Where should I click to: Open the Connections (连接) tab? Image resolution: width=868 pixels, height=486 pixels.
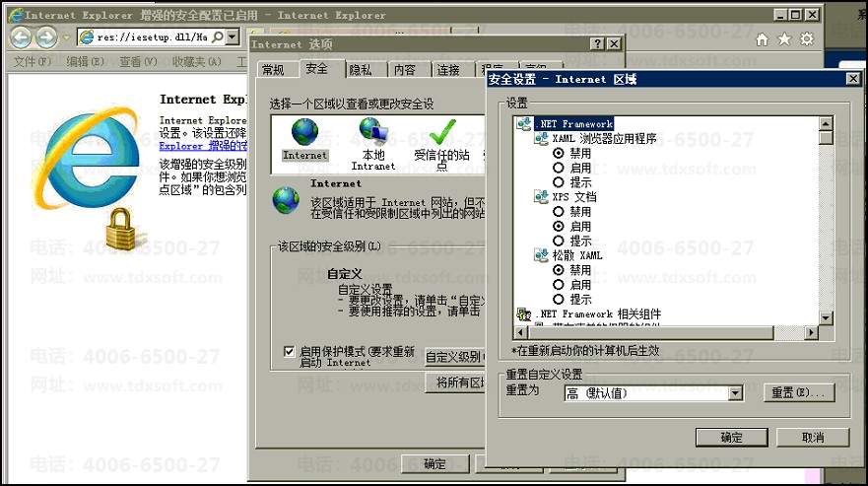448,70
